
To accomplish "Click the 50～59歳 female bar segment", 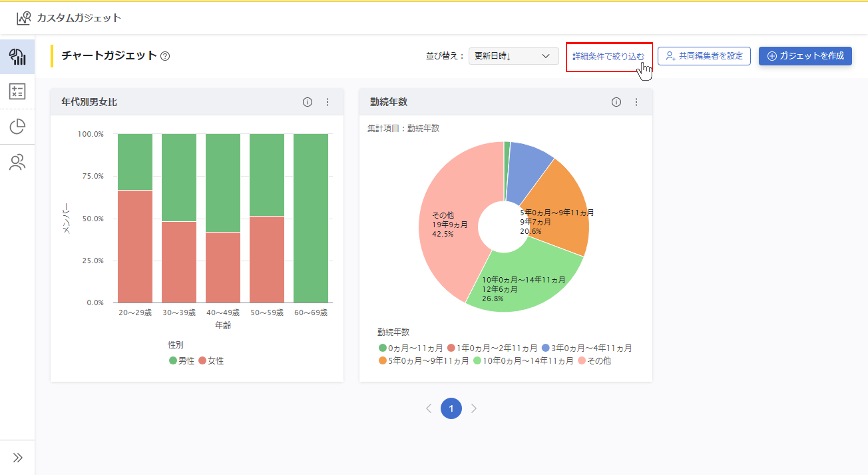I will pos(267,259).
